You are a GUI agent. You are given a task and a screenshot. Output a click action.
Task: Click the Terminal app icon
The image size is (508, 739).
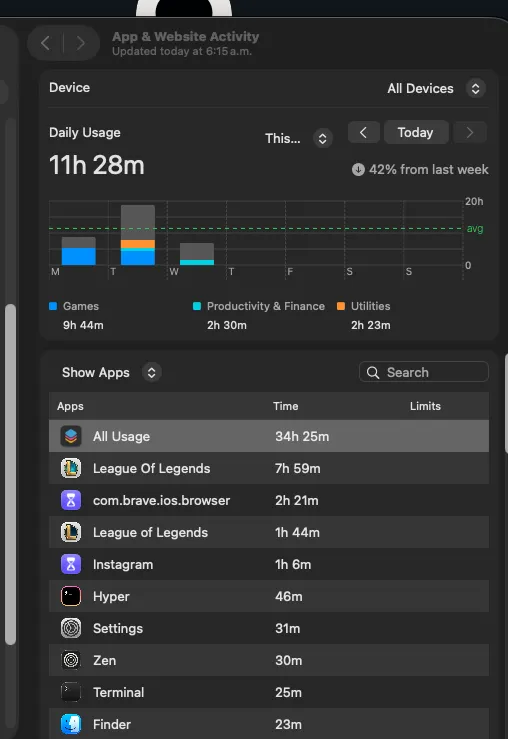(x=71, y=692)
